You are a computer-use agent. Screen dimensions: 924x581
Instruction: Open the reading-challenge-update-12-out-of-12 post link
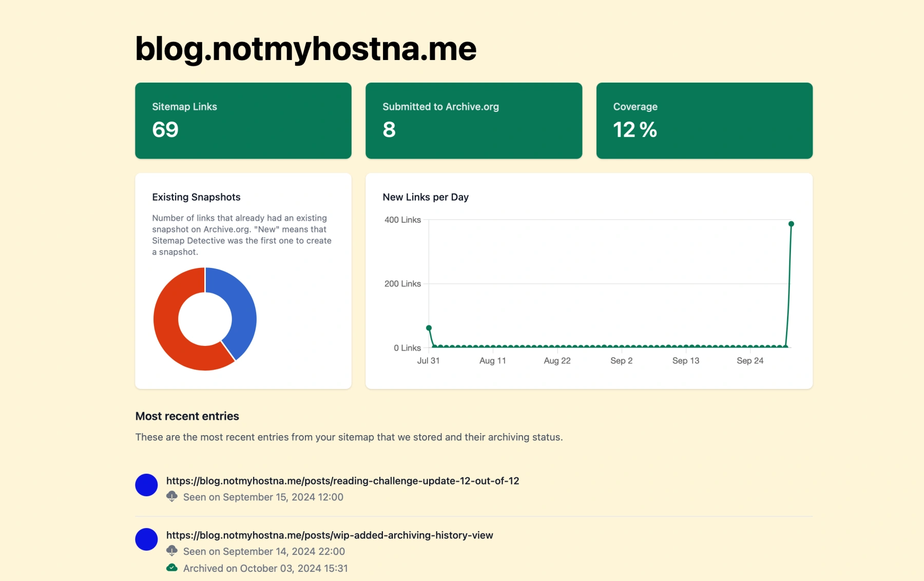tap(342, 481)
